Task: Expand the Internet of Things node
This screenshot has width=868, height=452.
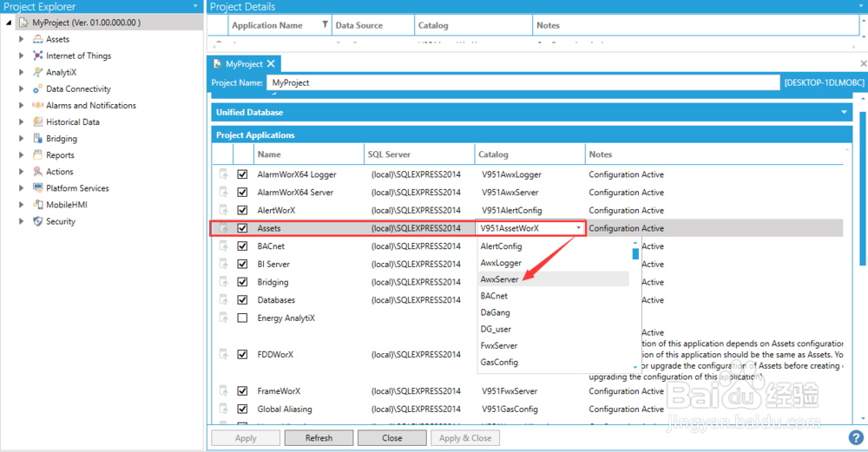Action: click(x=21, y=56)
